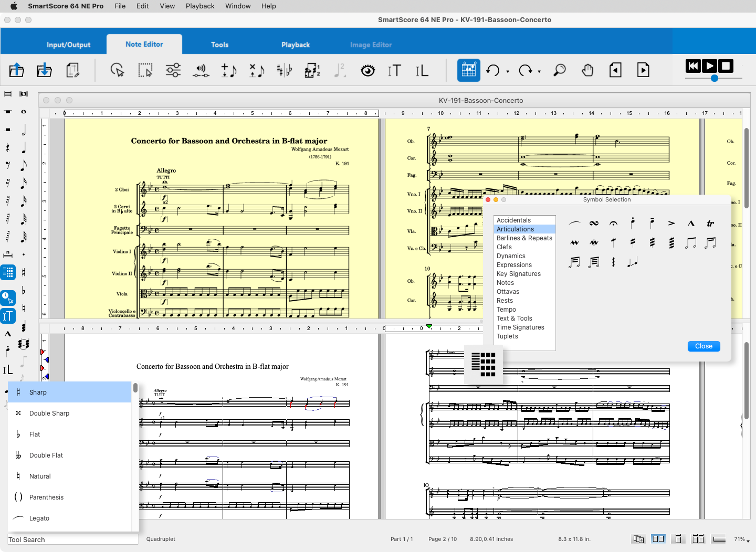The width and height of the screenshot is (756, 552).
Task: Click the save download icon
Action: point(45,70)
